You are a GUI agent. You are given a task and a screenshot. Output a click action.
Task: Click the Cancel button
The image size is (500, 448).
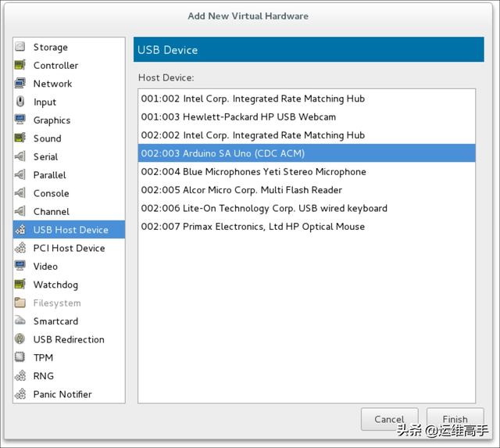click(389, 419)
